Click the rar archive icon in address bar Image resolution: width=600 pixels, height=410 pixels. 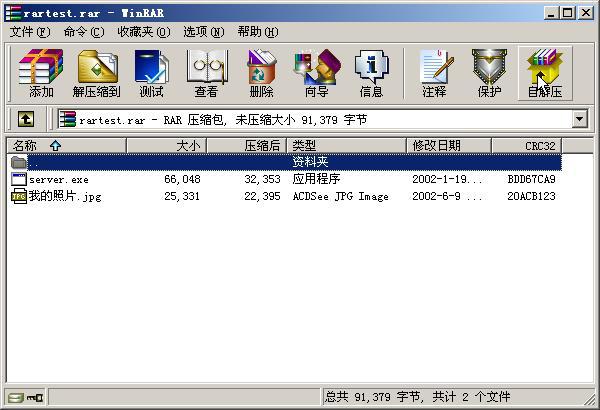point(68,119)
